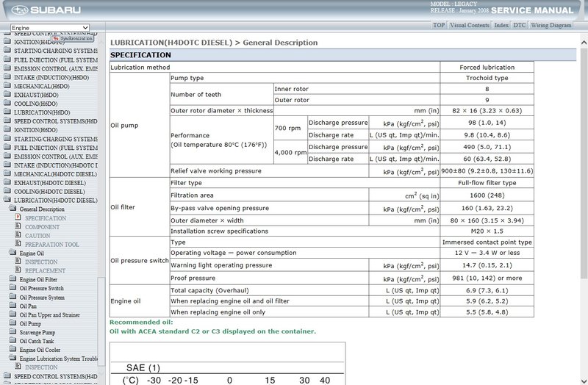The width and height of the screenshot is (588, 385).
Task: Click the PREPARATION TOOL document icon
Action: pos(18,244)
